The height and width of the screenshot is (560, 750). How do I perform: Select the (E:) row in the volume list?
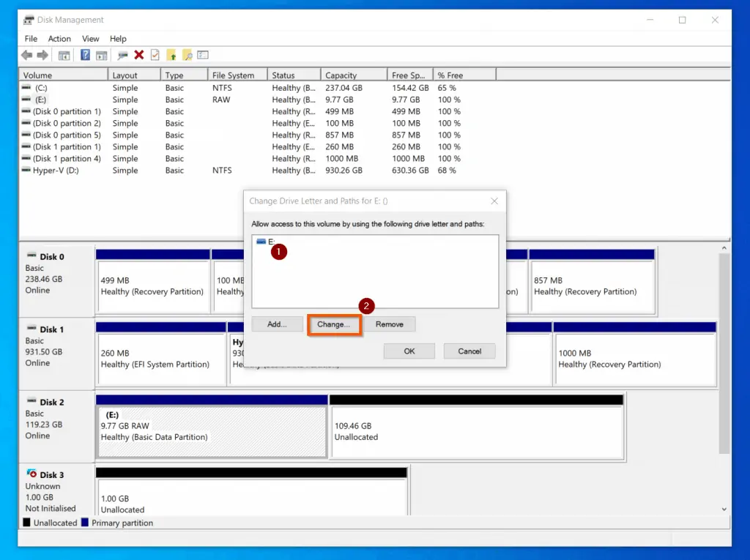coord(242,100)
